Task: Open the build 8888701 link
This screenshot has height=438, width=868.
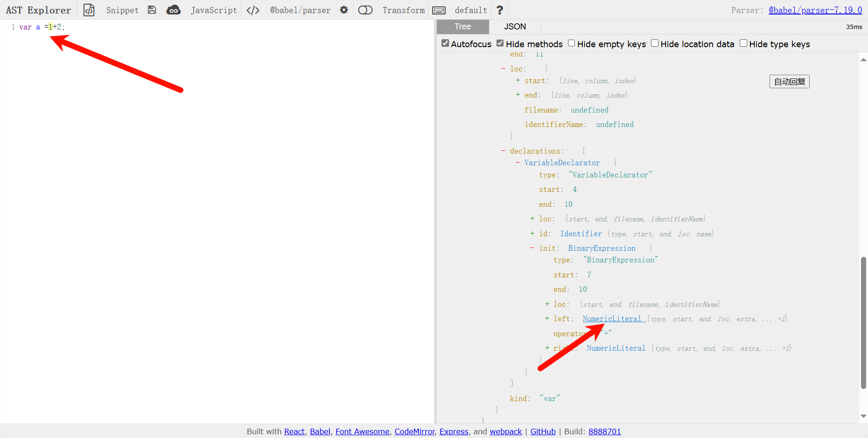Action: pyautogui.click(x=605, y=431)
